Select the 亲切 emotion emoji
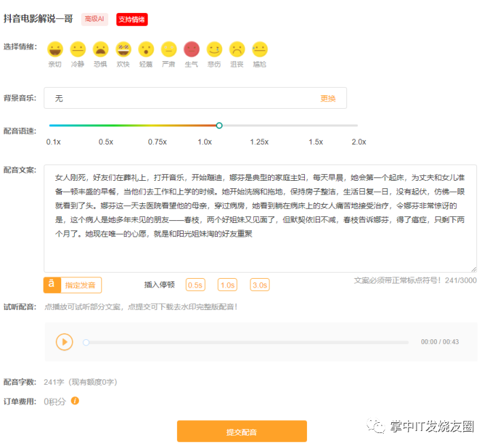Viewport: 490px width, 448px height. pyautogui.click(x=55, y=50)
